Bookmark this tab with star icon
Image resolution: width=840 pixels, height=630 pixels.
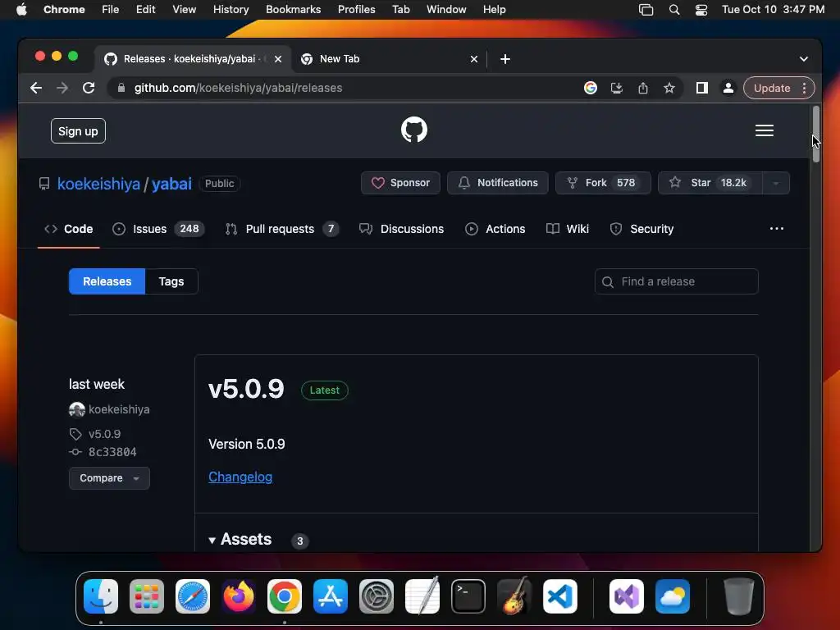click(669, 88)
